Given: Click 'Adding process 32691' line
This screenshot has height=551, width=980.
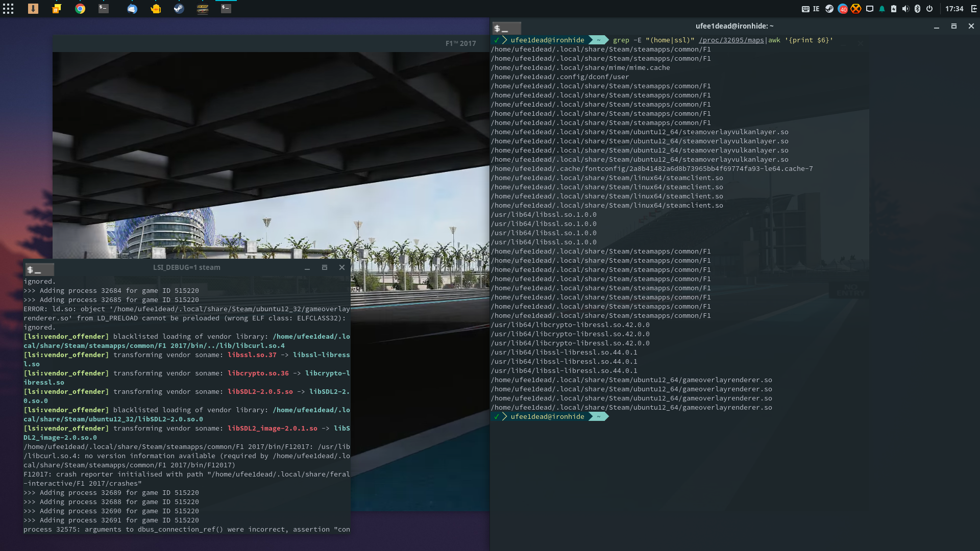Looking at the screenshot, I should (x=111, y=520).
